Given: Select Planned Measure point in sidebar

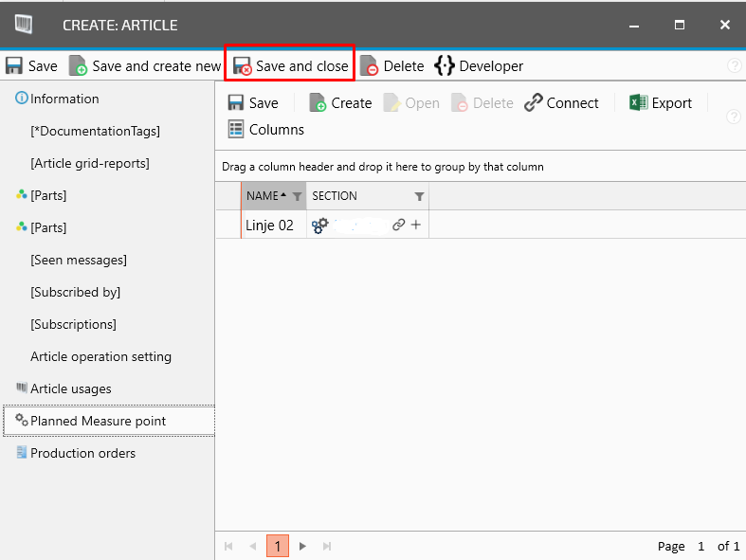Looking at the screenshot, I should tap(98, 421).
